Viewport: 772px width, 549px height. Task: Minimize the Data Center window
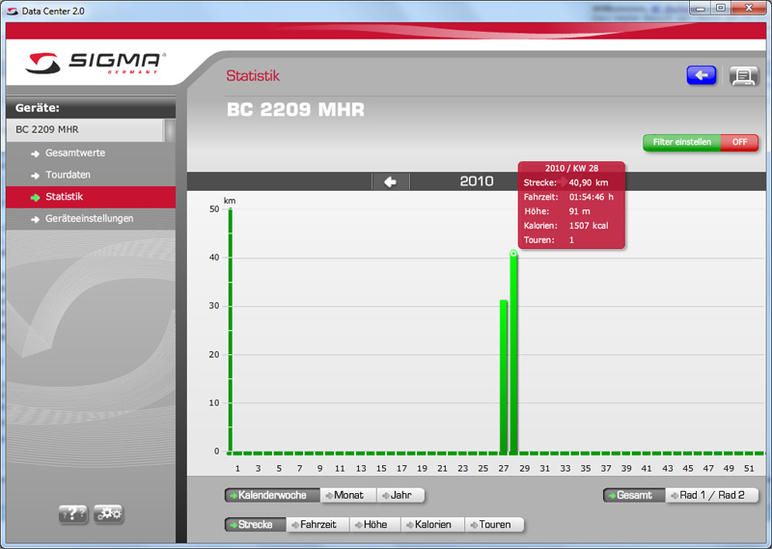tap(701, 8)
